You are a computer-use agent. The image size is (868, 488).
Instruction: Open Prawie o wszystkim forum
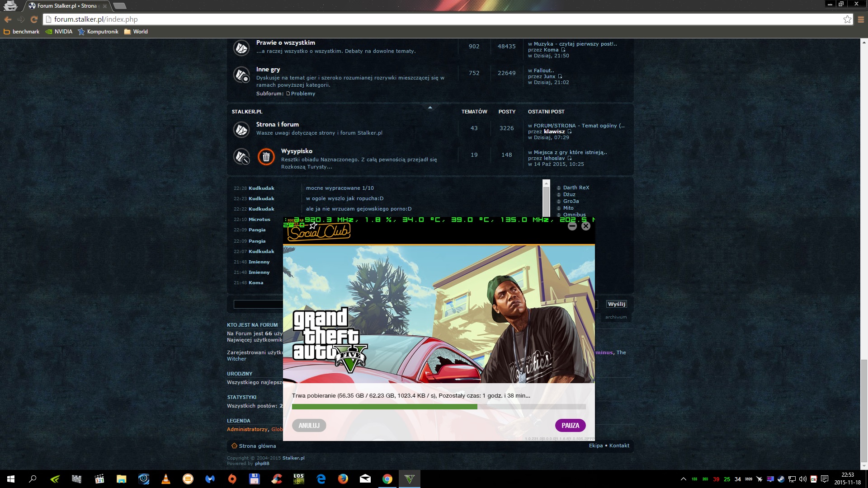click(x=286, y=42)
